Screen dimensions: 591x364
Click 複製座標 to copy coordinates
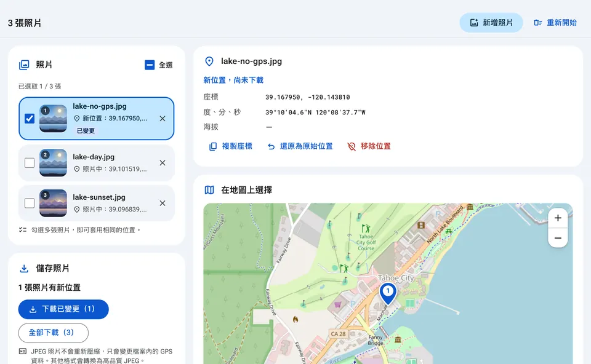click(231, 146)
